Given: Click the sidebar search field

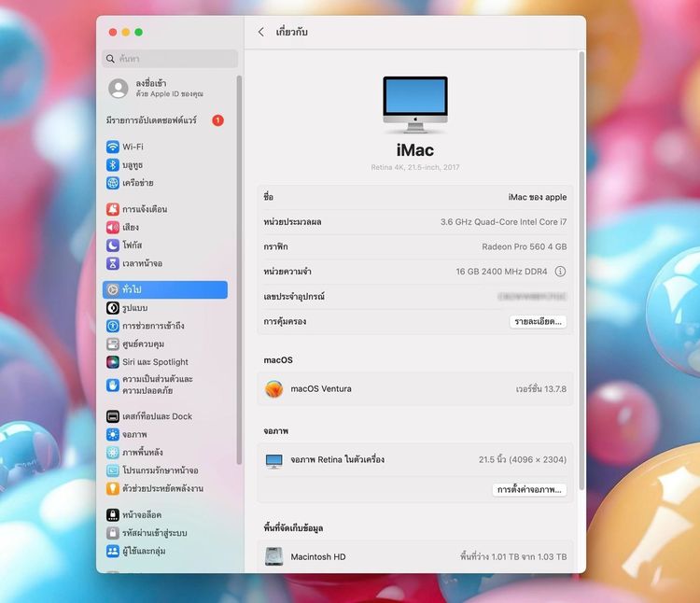Looking at the screenshot, I should point(170,59).
